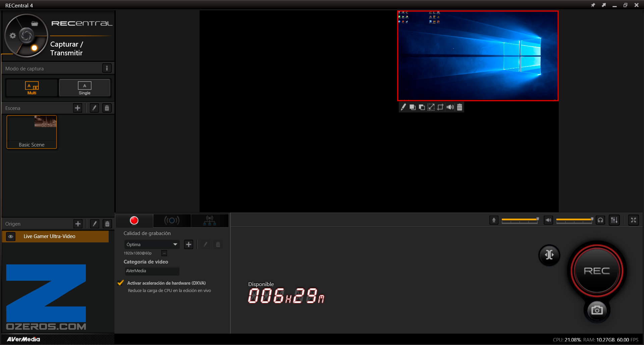This screenshot has height=345, width=644.
Task: Bring the preview source to front
Action: 413,107
